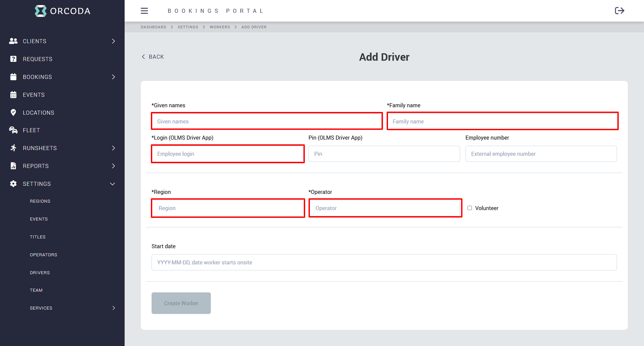Click the Back arrow chevron
Screen dimensions: 644x346
tap(143, 57)
